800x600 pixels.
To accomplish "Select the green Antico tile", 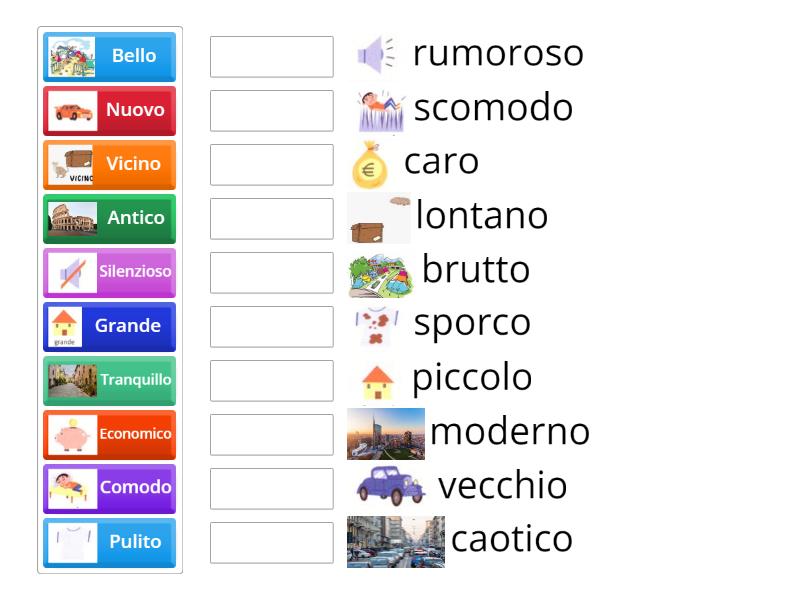I will click(110, 219).
